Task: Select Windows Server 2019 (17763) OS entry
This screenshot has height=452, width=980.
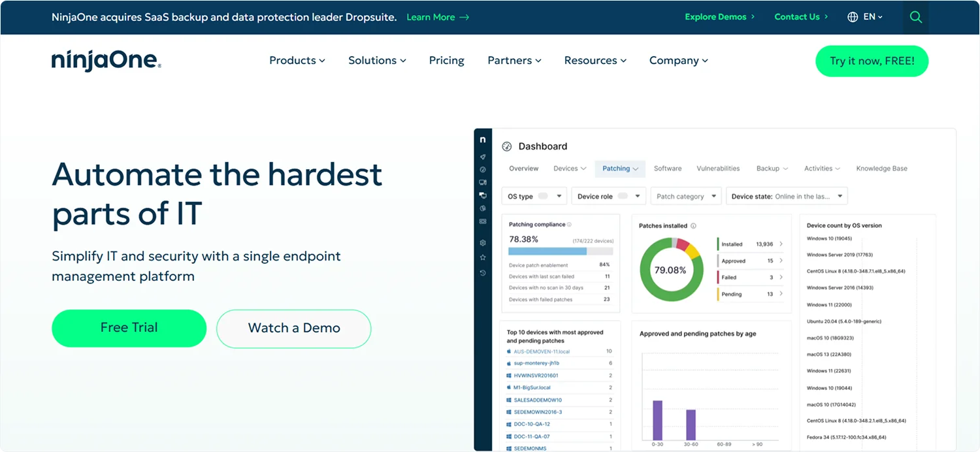Action: click(840, 255)
